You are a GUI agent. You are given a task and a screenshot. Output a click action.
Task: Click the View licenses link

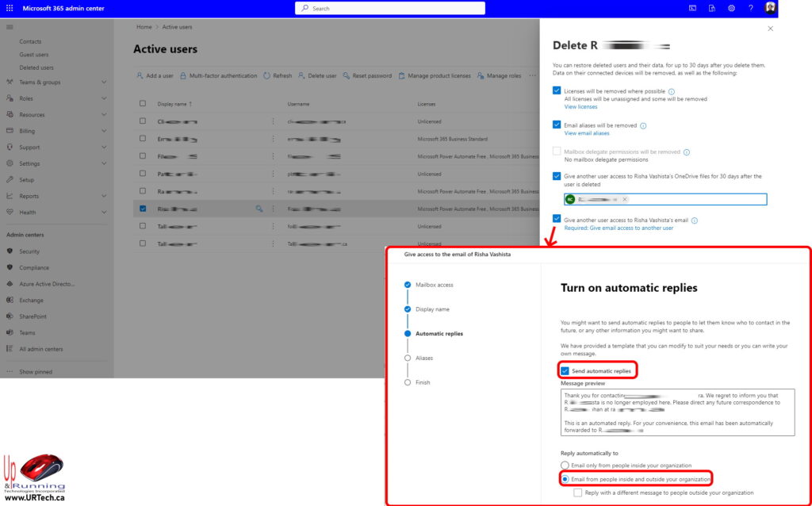click(580, 107)
